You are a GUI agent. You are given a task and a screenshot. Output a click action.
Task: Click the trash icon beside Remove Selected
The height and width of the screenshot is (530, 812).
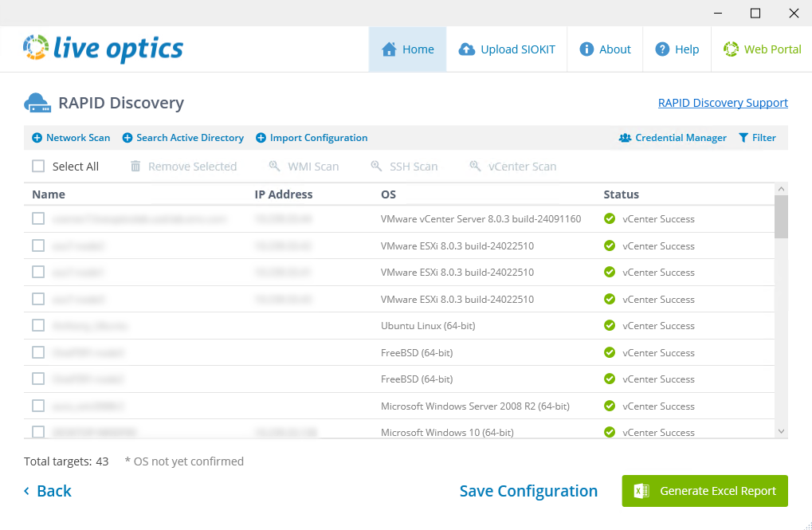[x=134, y=166]
